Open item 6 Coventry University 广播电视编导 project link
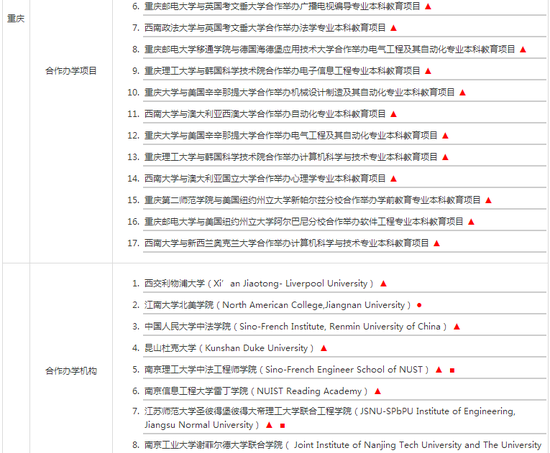Image resolution: width=550 pixels, height=453 pixels. (x=282, y=6)
